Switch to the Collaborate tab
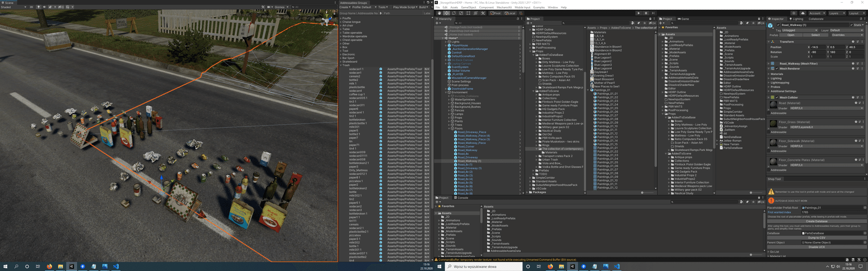The width and height of the screenshot is (868, 271). click(816, 19)
